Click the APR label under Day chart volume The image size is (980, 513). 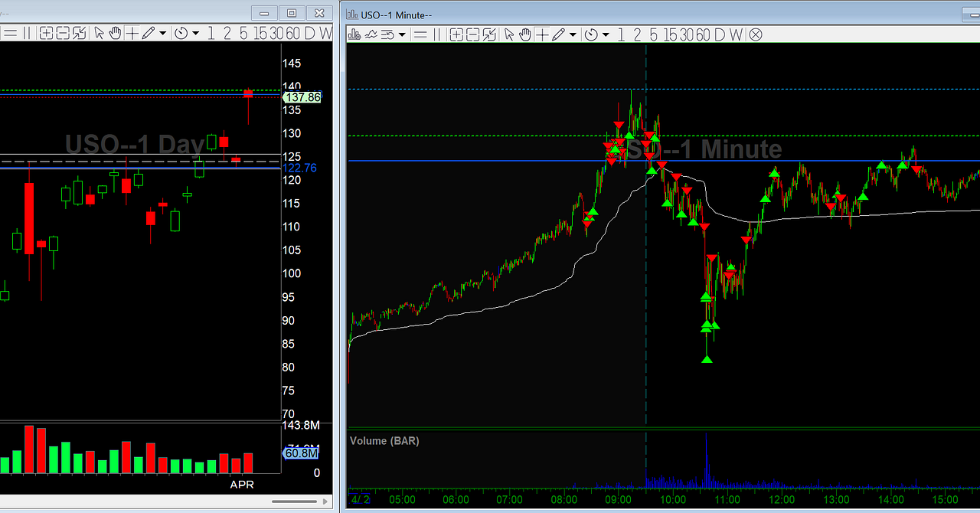tap(242, 485)
